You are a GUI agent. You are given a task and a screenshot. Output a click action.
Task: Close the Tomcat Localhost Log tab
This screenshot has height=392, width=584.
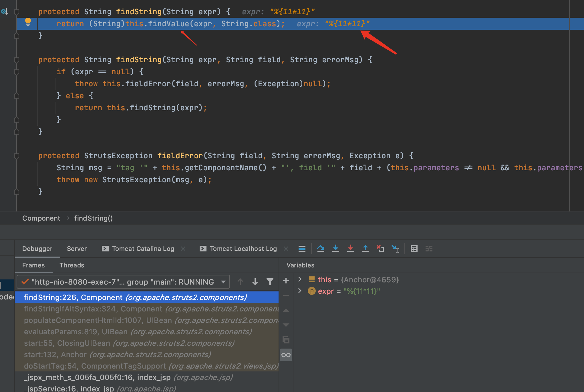click(286, 249)
